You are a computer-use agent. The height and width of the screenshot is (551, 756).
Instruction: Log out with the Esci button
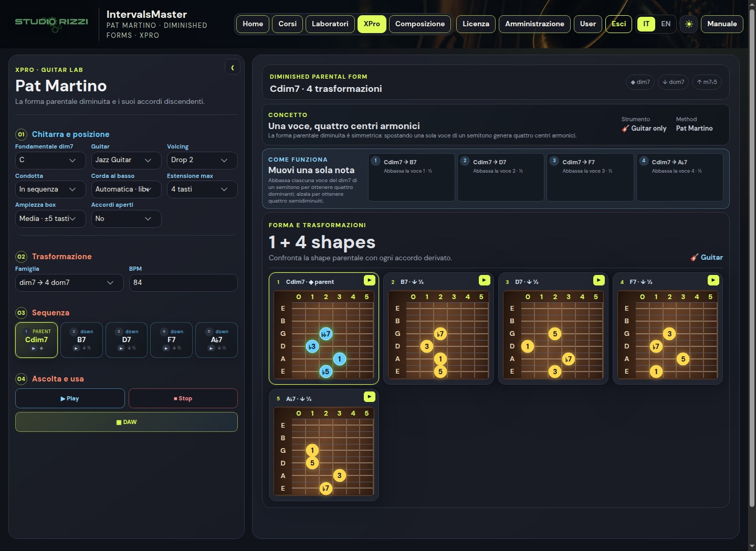click(619, 24)
